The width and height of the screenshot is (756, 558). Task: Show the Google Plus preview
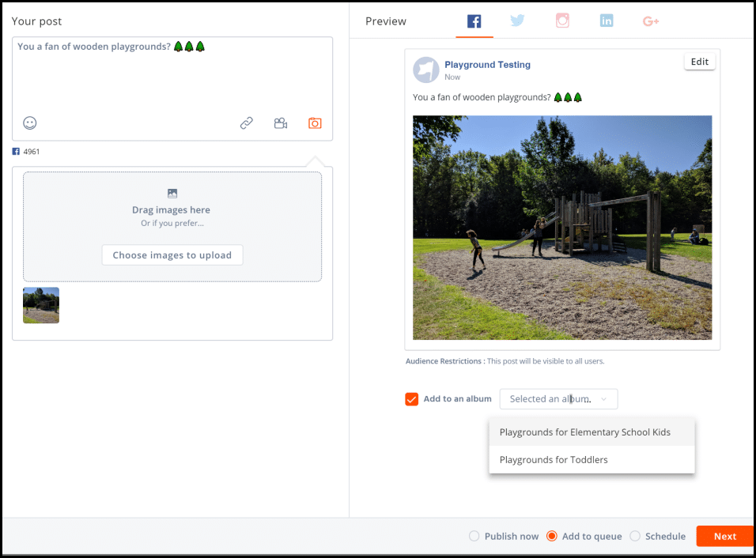(x=651, y=21)
